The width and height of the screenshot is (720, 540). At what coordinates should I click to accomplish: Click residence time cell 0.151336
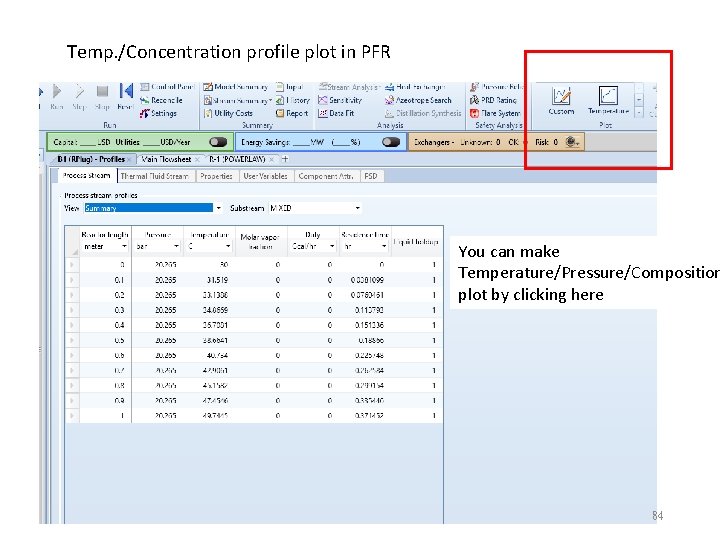[x=366, y=325]
